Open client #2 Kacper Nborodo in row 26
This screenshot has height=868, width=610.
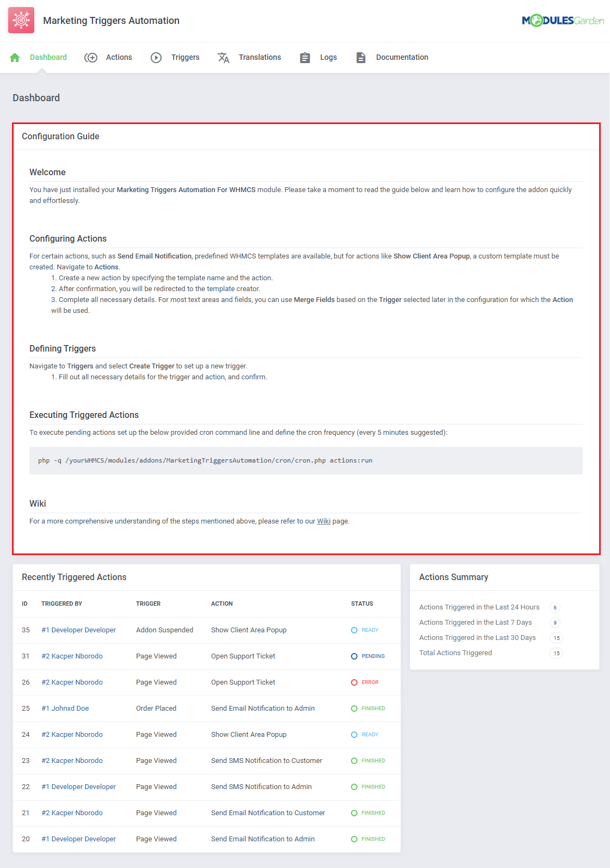coord(72,682)
